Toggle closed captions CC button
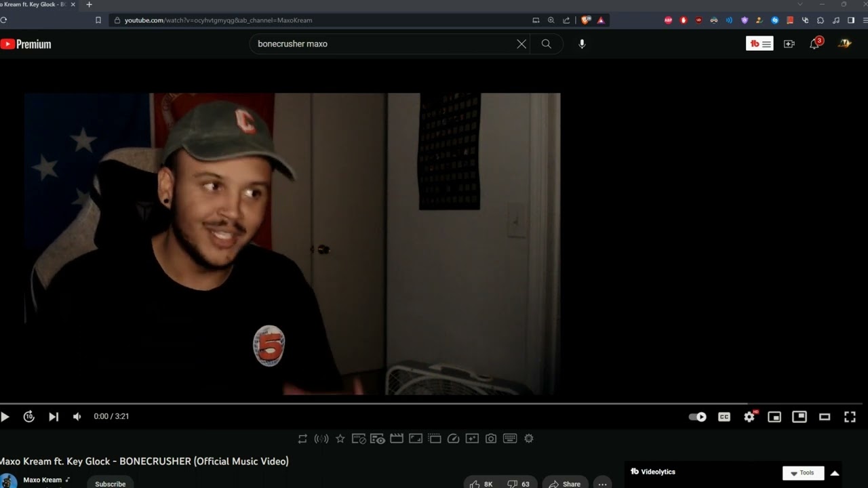This screenshot has height=488, width=868. tap(724, 417)
